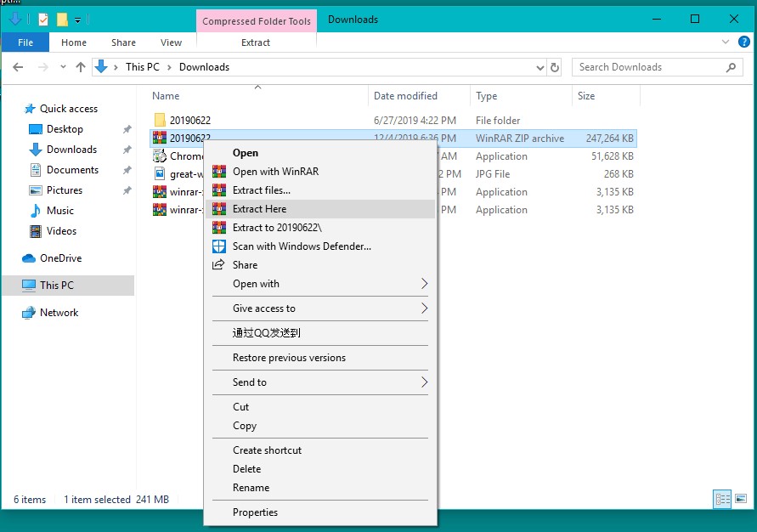The height and width of the screenshot is (532, 757).
Task: Go up one folder level arrow
Action: tap(81, 67)
